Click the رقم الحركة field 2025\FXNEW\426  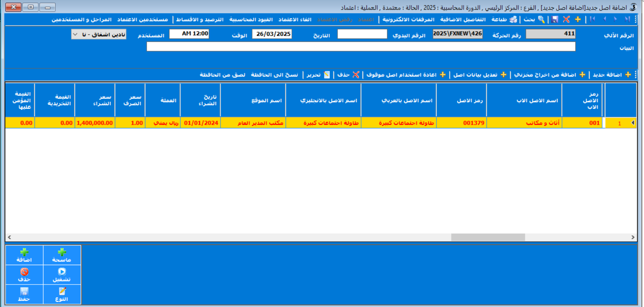point(457,34)
